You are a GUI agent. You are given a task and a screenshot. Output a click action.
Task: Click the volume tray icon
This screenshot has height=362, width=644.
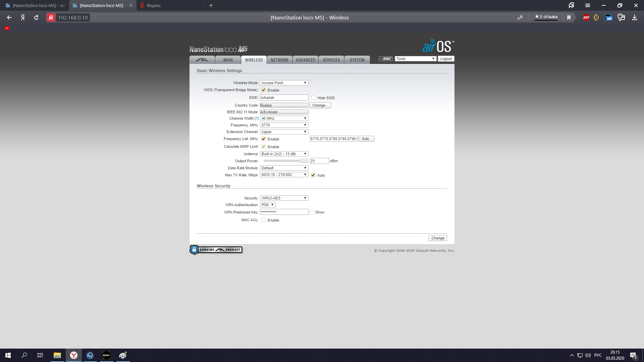click(x=588, y=355)
